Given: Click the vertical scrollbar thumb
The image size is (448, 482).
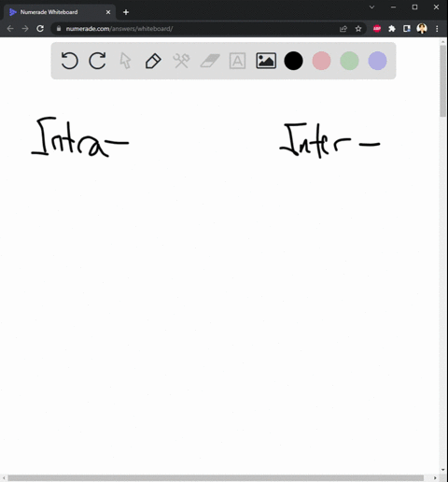Looking at the screenshot, I should click(443, 81).
